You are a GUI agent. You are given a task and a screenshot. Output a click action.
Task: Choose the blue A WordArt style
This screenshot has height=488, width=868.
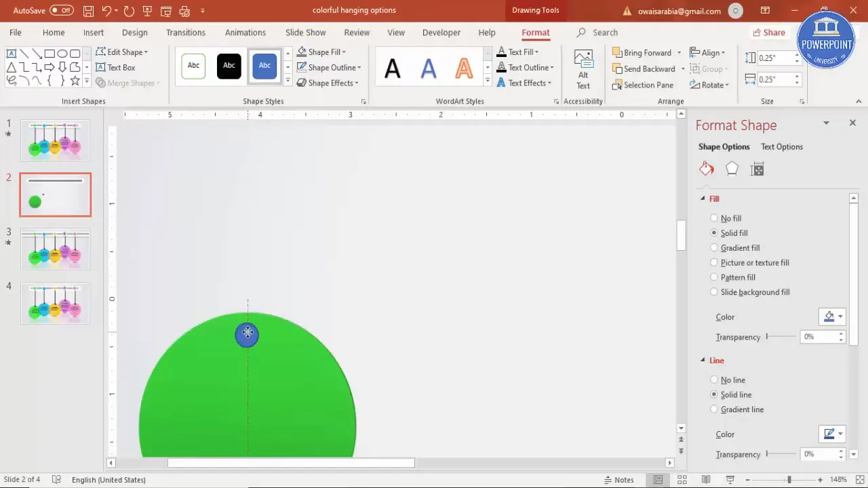(x=429, y=68)
